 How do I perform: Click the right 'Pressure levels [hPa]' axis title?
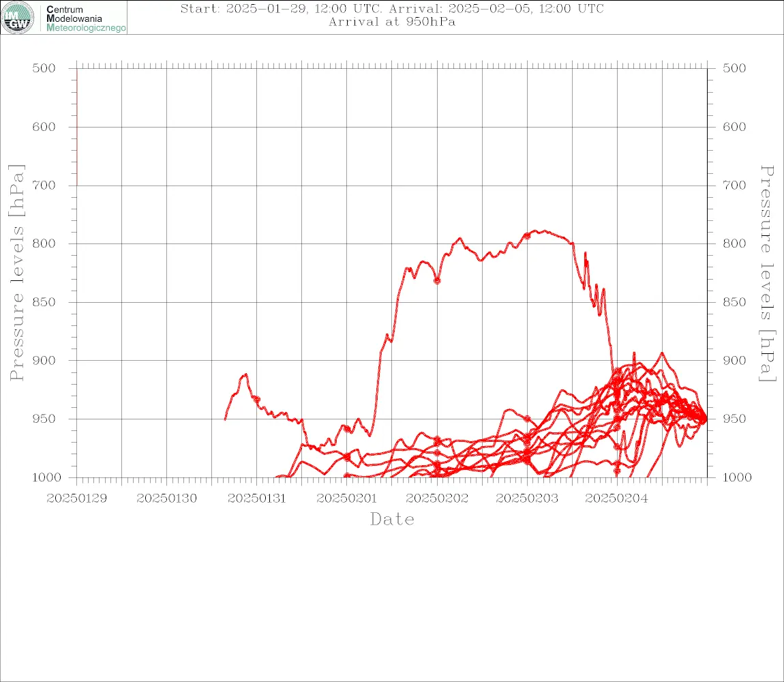pyautogui.click(x=767, y=273)
